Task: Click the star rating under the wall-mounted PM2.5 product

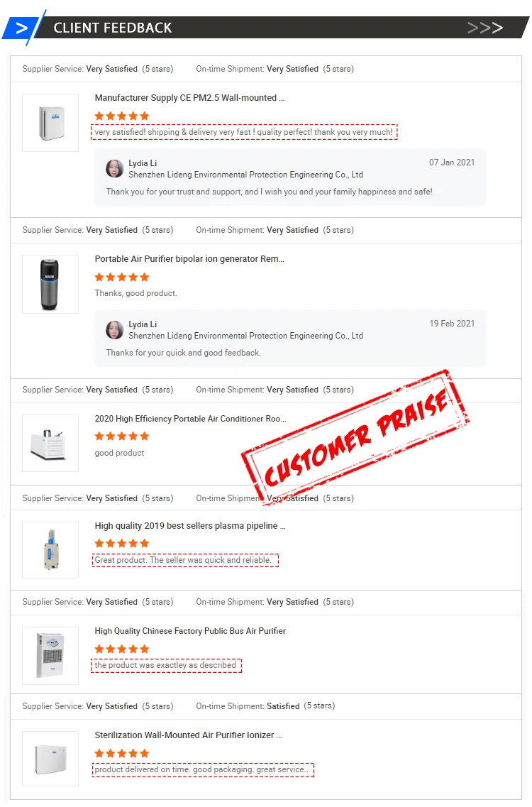Action: (122, 116)
